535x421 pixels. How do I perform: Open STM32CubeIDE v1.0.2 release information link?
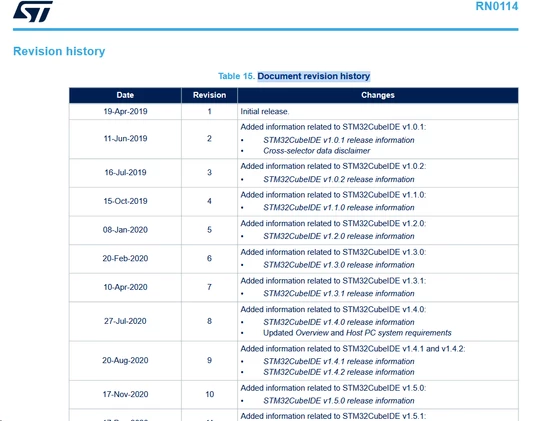tap(338, 179)
